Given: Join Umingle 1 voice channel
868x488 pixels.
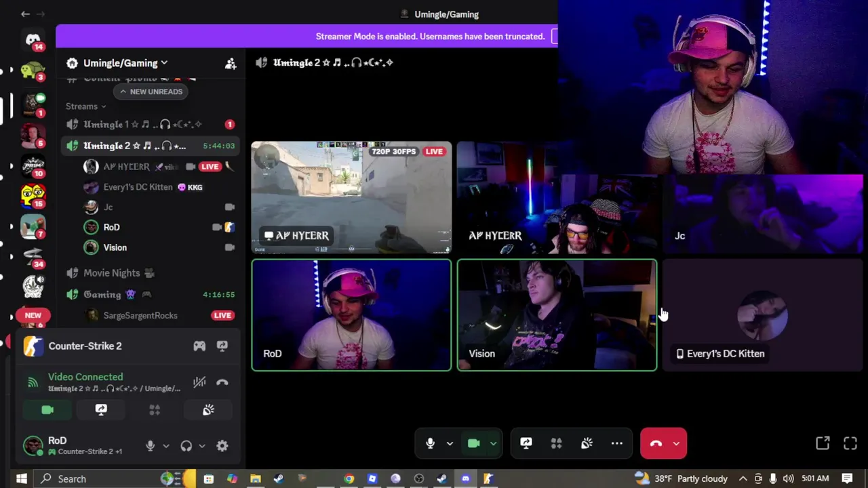Looking at the screenshot, I should (150, 125).
